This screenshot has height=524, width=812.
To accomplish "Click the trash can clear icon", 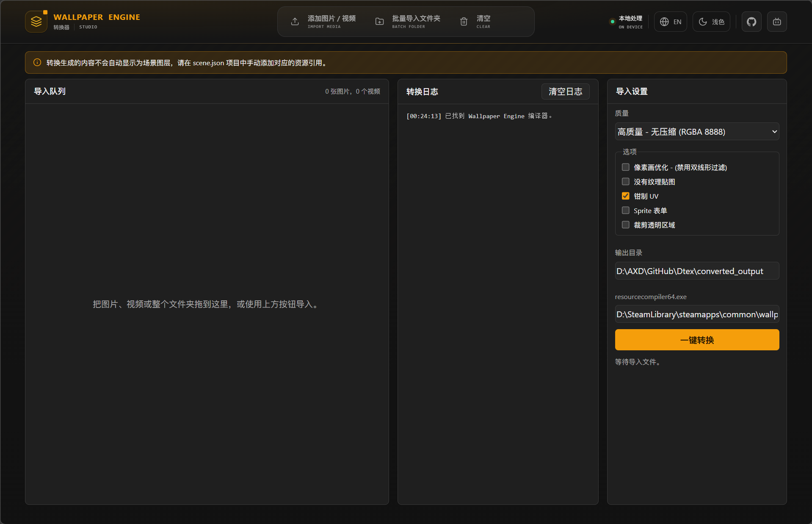I will point(464,22).
